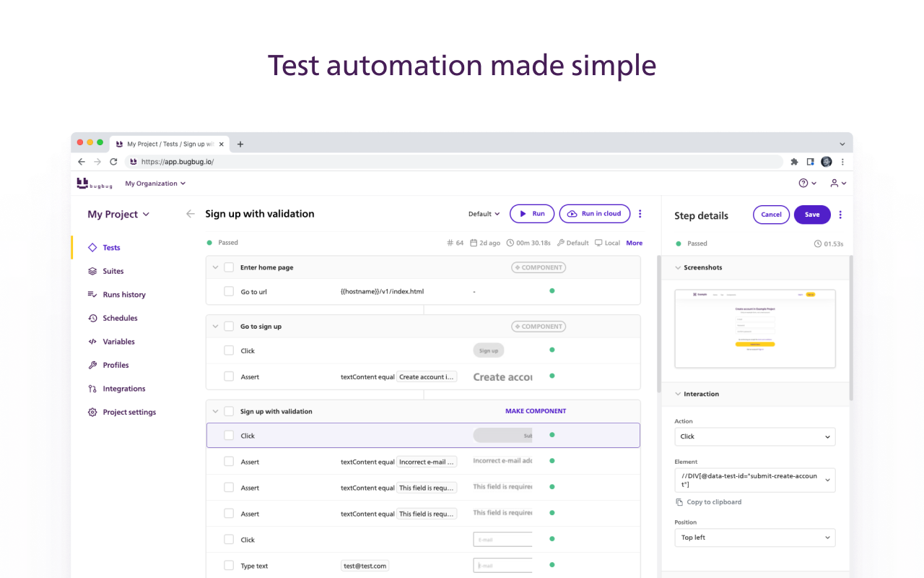This screenshot has height=578, width=924.
Task: Collapse the 'Go to sign up' step group
Action: [x=215, y=326]
